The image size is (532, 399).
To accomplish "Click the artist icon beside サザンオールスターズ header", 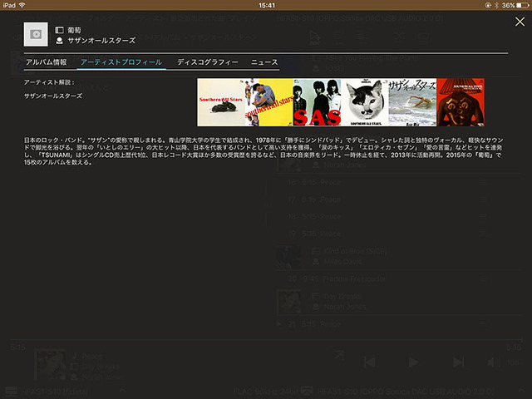I will [59, 40].
